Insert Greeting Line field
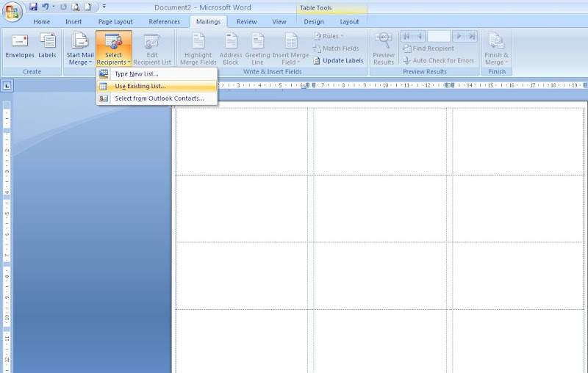Viewport: 588px width, 373px height. click(258, 48)
